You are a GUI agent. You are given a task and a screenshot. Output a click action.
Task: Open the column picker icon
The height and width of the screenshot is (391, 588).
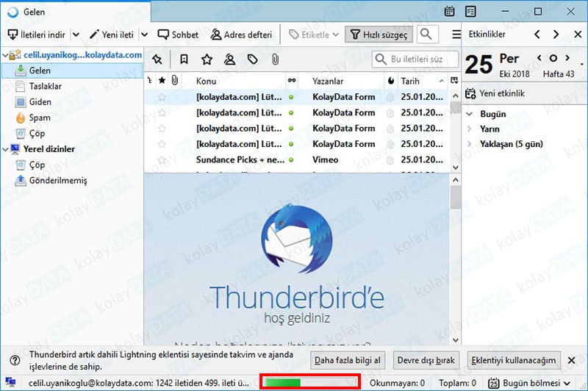(454, 81)
